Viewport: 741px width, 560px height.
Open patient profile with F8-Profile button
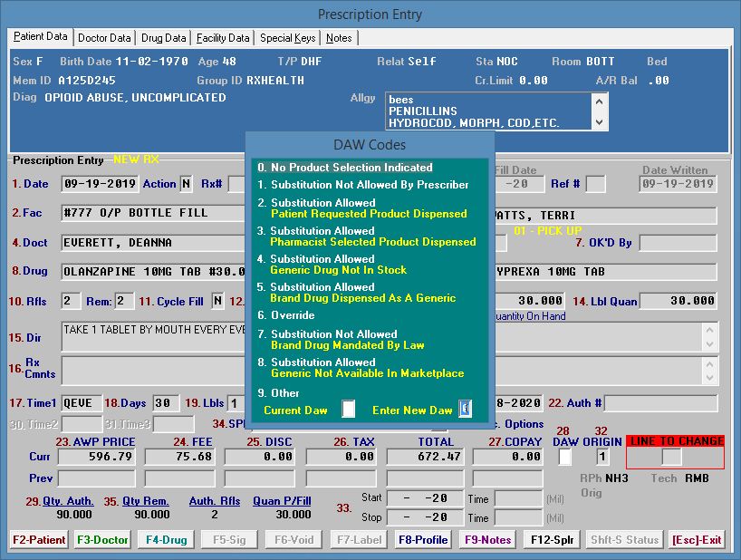tap(422, 539)
